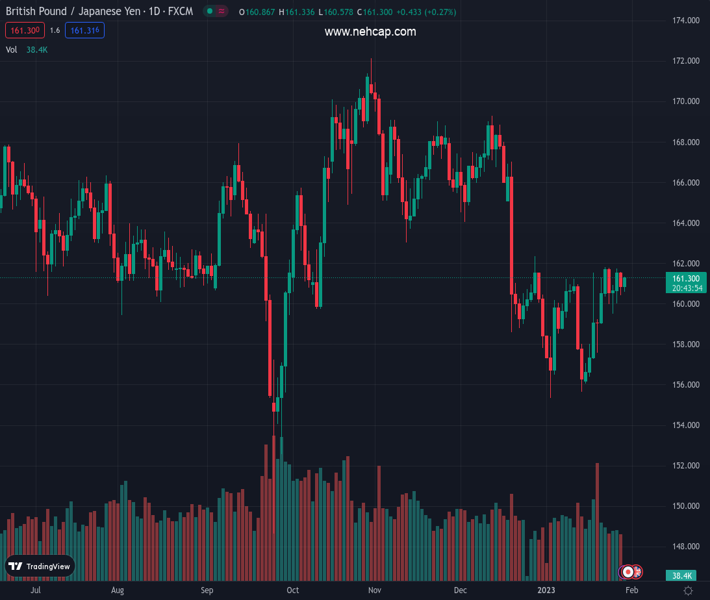Click 172.000 on the price scale
The height and width of the screenshot is (600, 710).
pos(685,61)
